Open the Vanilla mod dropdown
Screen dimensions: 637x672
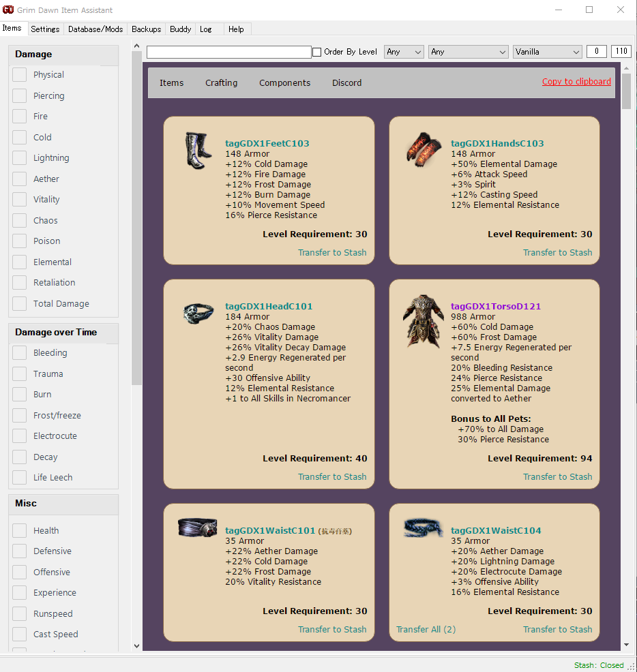coord(547,52)
